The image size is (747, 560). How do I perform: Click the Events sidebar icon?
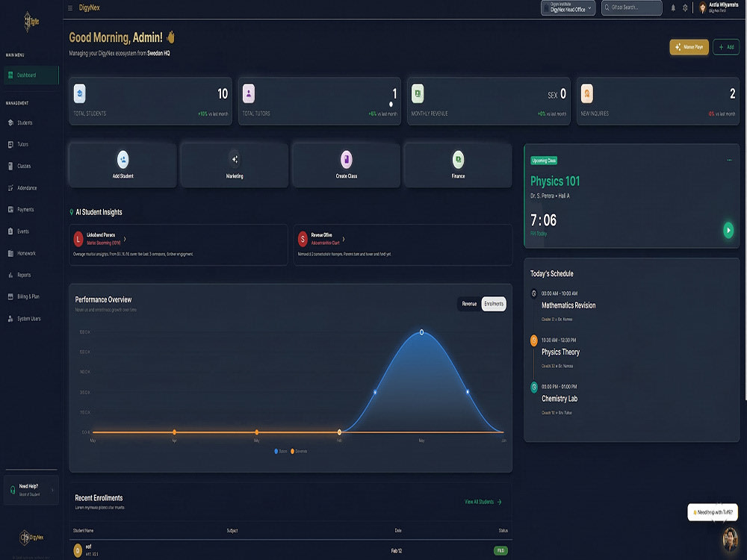pyautogui.click(x=10, y=231)
